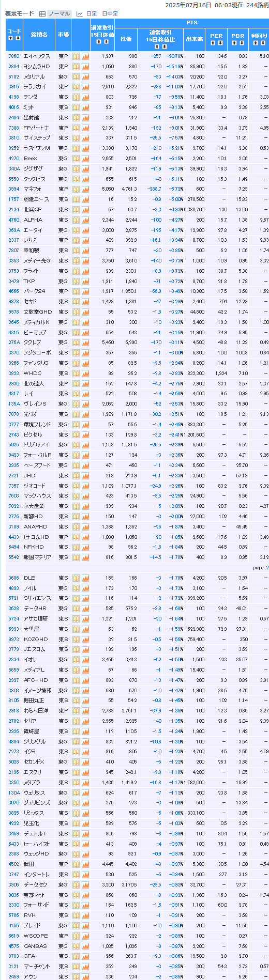Open stock code 130A link
Screen dimensions: 269x980
pyautogui.click(x=13, y=792)
